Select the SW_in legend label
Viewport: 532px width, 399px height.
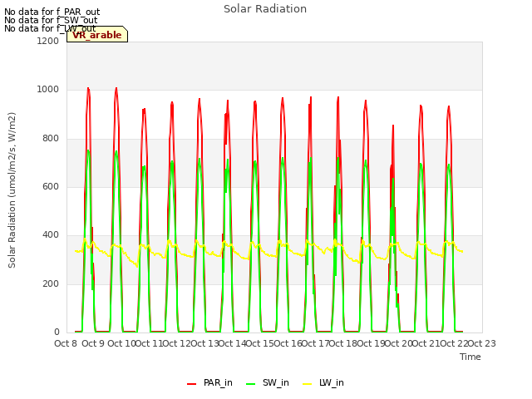[275, 382]
